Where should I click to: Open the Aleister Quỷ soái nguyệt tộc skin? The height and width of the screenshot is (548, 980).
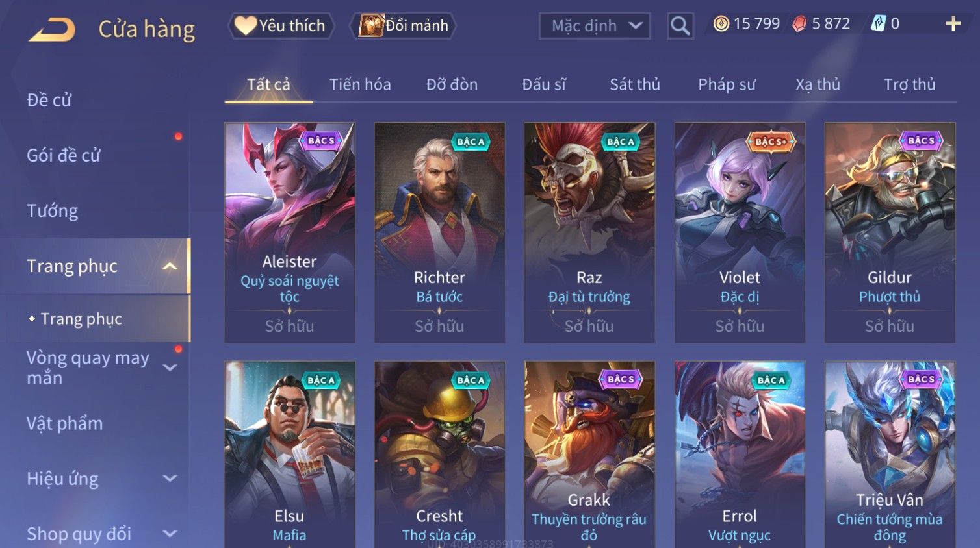click(x=290, y=232)
